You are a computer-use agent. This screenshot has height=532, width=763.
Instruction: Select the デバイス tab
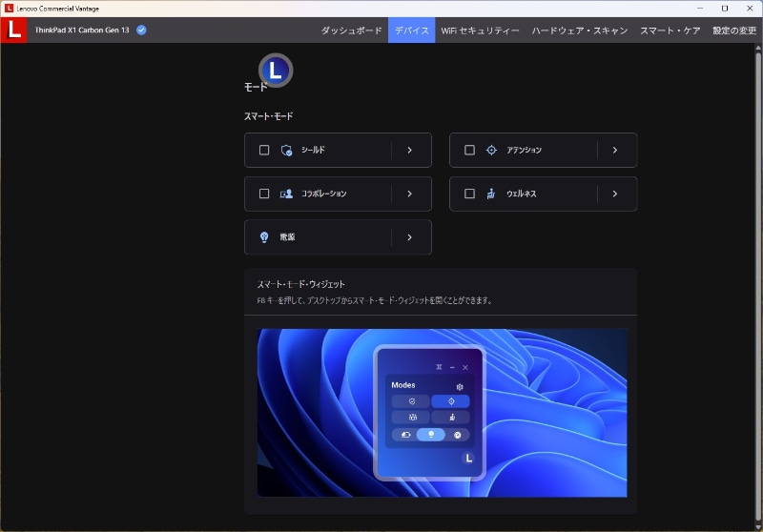click(412, 31)
